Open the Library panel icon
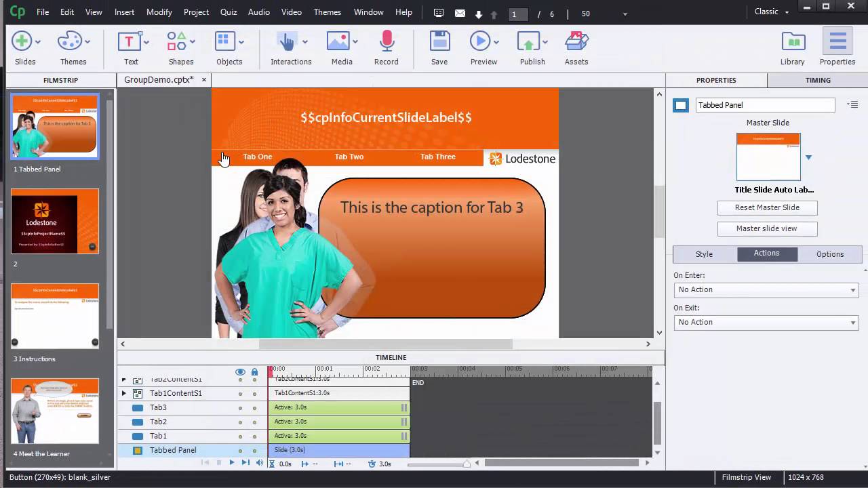 click(793, 41)
